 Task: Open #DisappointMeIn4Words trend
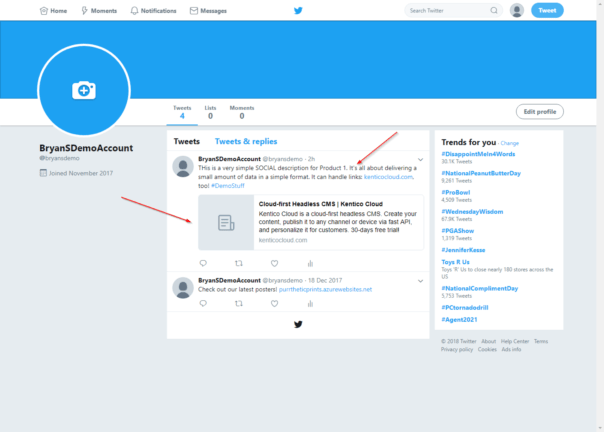(478, 154)
